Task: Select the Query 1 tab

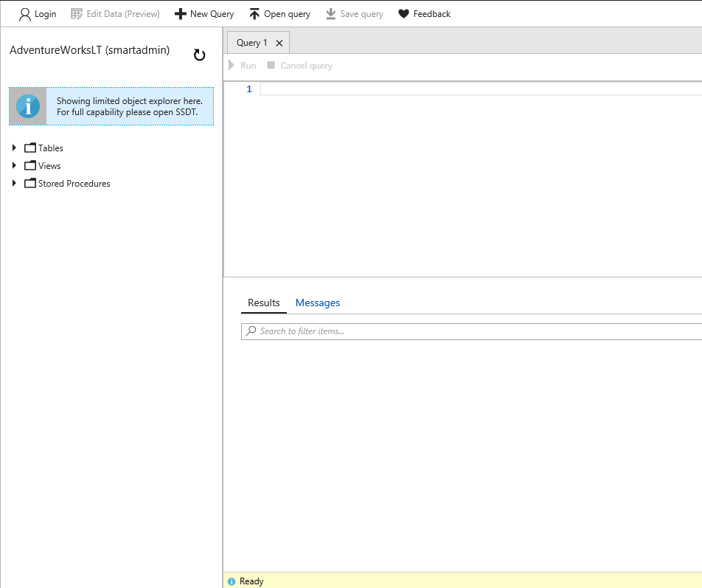Action: tap(251, 43)
